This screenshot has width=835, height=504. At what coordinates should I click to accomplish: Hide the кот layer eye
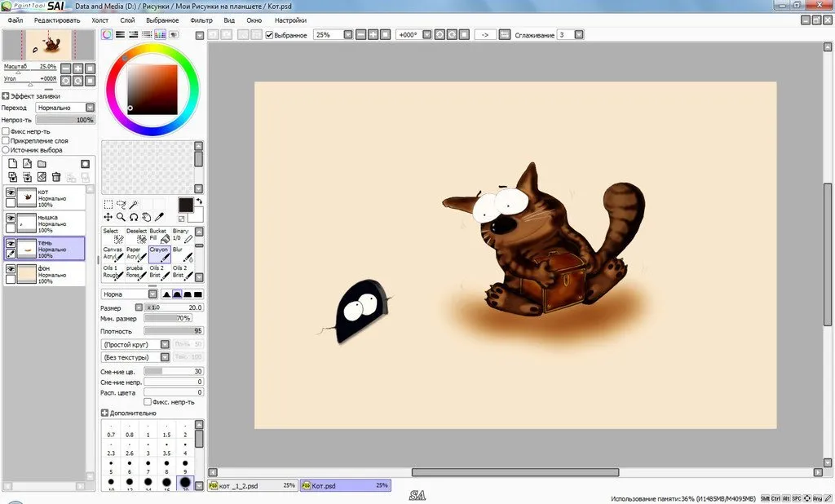coord(11,192)
